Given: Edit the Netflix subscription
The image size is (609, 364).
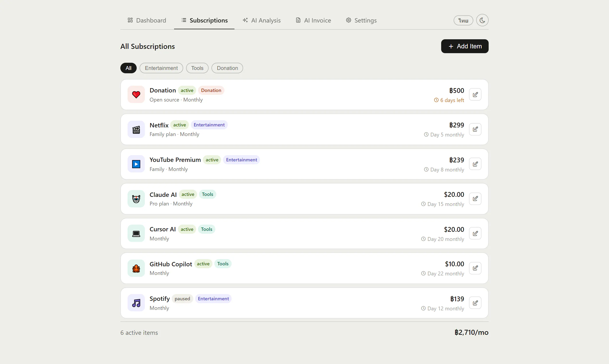Looking at the screenshot, I should pos(475,129).
